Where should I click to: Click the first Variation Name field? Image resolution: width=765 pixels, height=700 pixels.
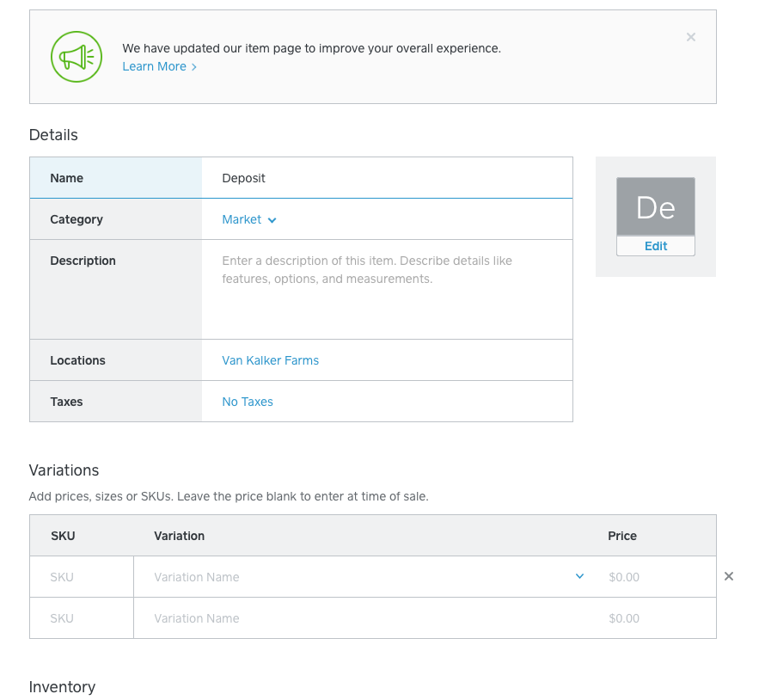pyautogui.click(x=352, y=577)
